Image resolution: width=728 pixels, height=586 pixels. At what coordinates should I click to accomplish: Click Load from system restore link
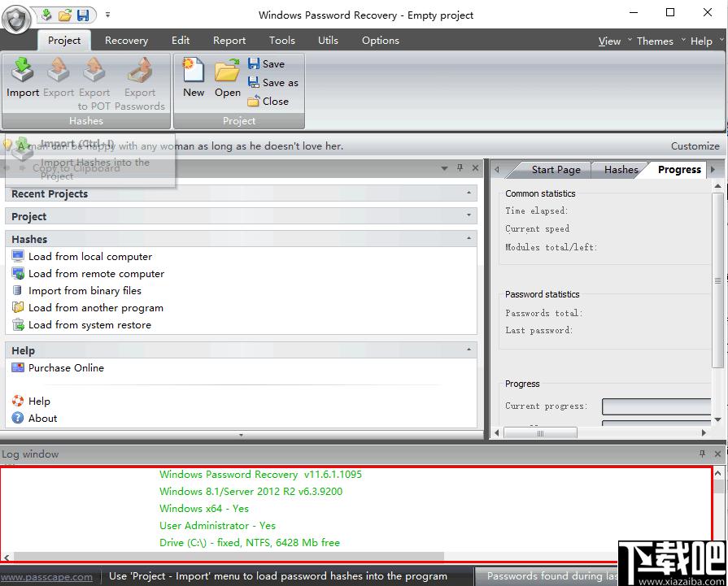click(x=89, y=325)
